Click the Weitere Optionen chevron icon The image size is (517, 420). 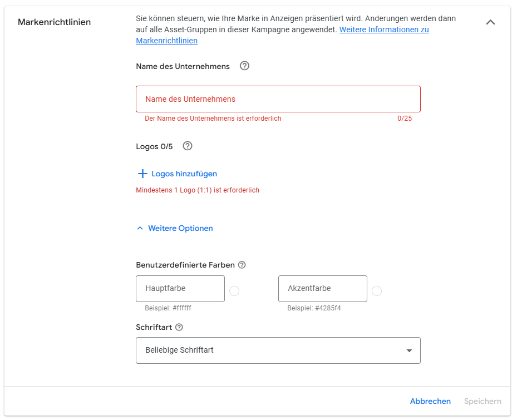140,228
